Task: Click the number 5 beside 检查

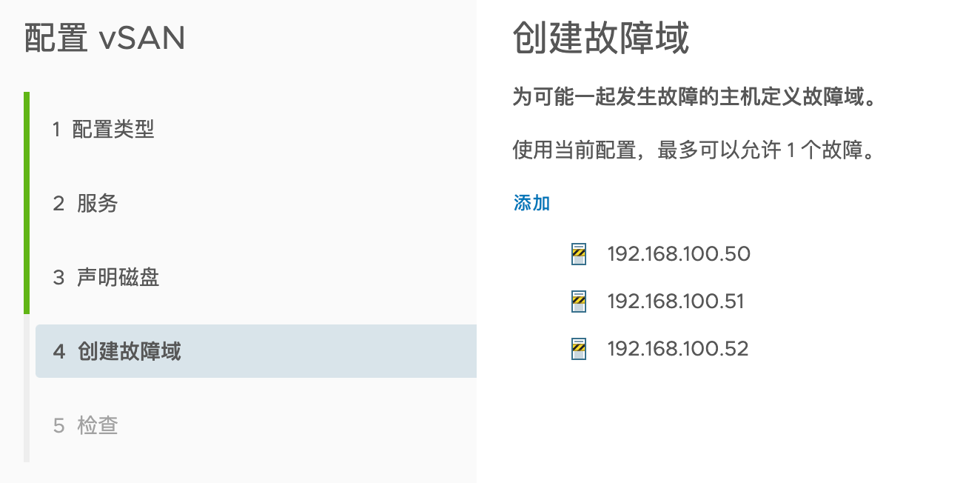Action: pos(58,426)
